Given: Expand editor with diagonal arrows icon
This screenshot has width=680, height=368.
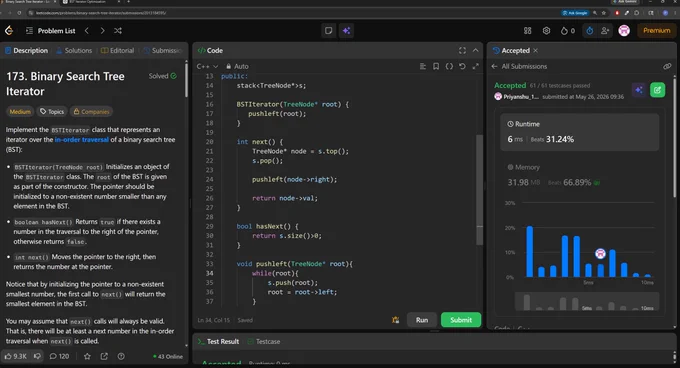Looking at the screenshot, I should coord(476,66).
